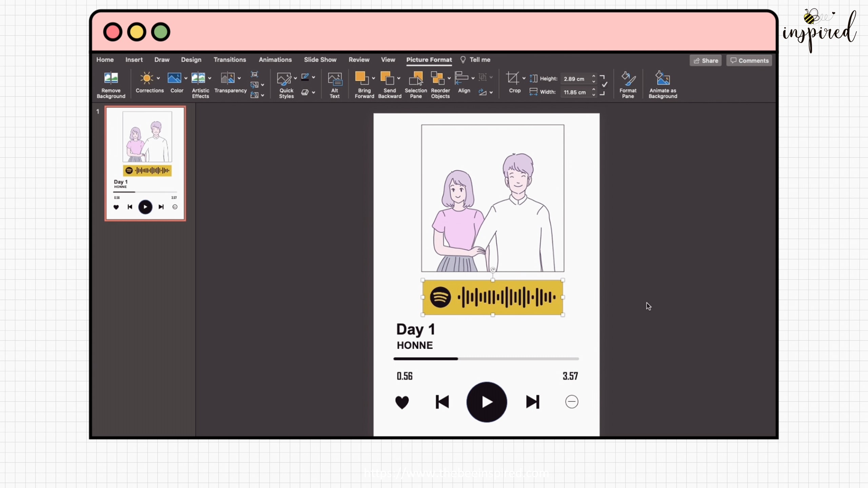The width and height of the screenshot is (868, 488).
Task: Click the heart icon on slide
Action: (402, 402)
